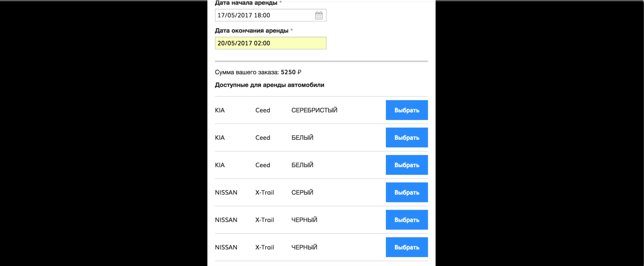This screenshot has width=644, height=266.
Task: Click the X-Trail model in the СЕРЫЙ row
Action: [264, 192]
